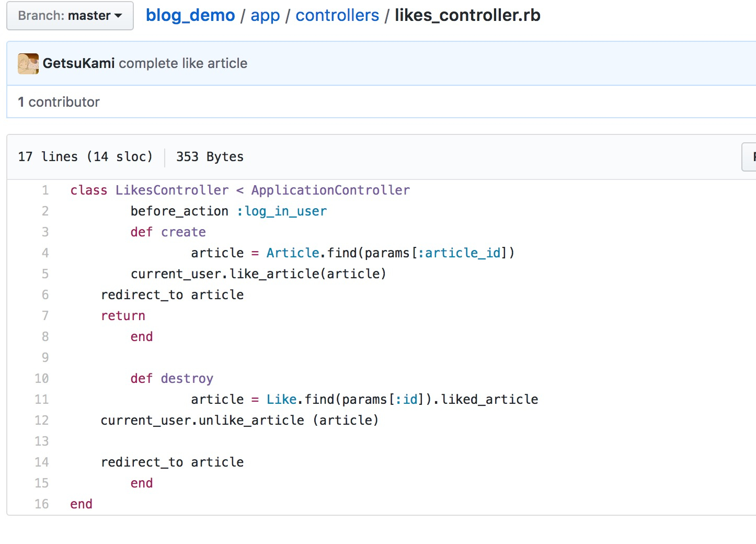756x544 pixels.
Task: Select line number 11
Action: (42, 399)
